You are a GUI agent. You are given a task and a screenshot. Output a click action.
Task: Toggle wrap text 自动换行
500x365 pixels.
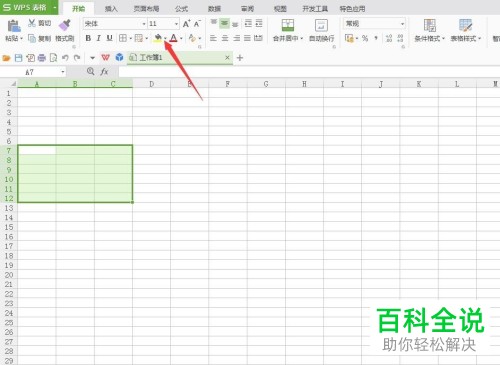tap(321, 30)
